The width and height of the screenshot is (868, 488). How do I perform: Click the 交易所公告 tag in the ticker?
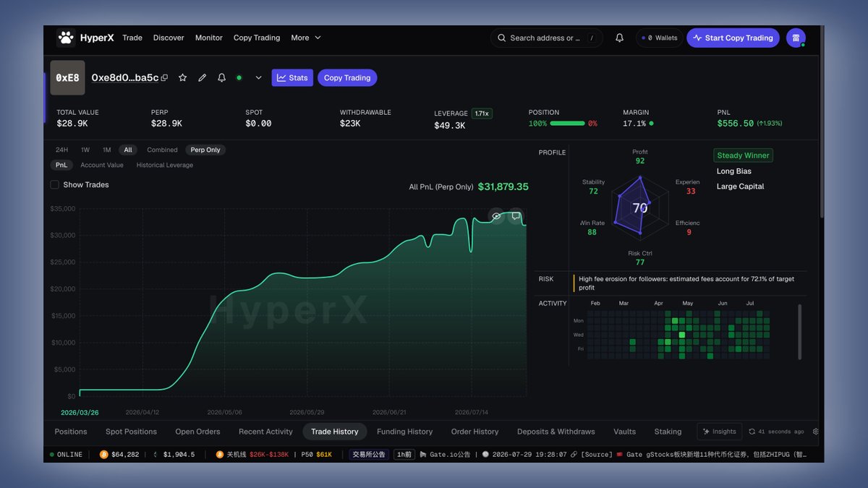point(369,455)
